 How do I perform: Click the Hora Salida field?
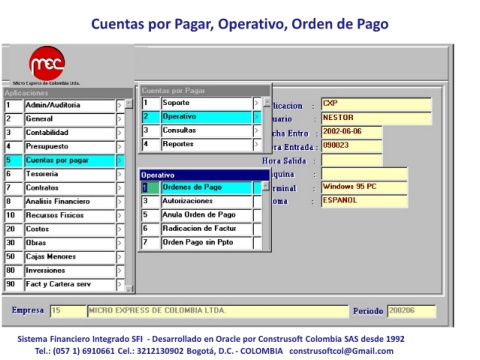pos(352,161)
